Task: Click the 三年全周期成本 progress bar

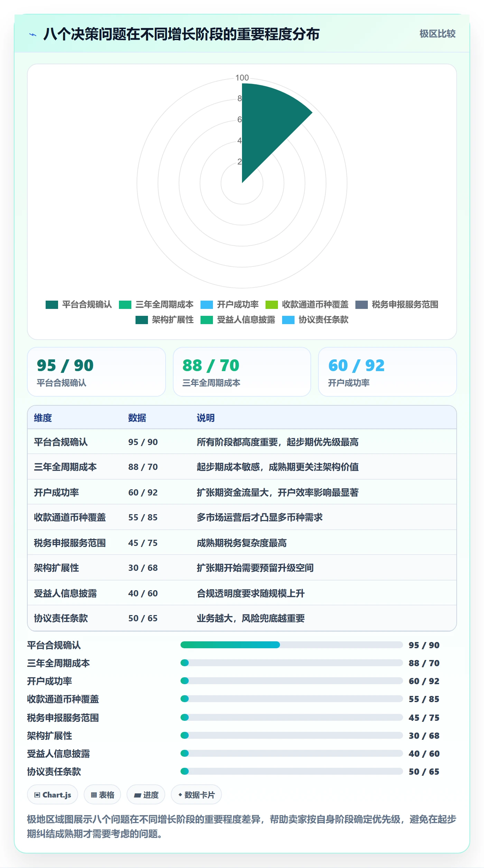Action: pos(291,663)
